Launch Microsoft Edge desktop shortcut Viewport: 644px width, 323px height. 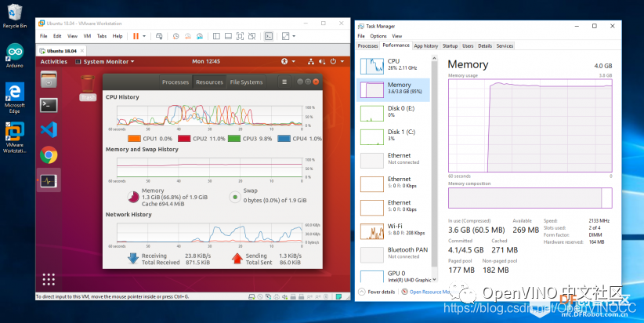[x=15, y=98]
